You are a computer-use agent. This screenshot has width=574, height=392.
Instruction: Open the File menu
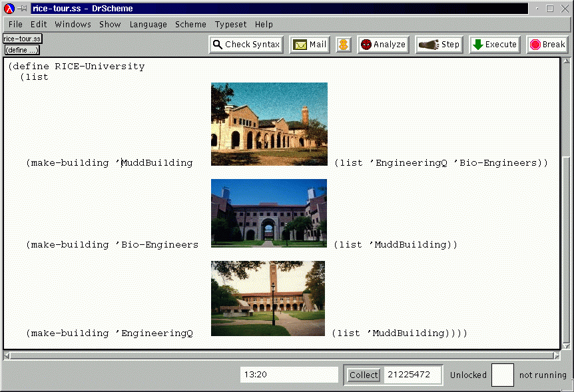pos(15,25)
